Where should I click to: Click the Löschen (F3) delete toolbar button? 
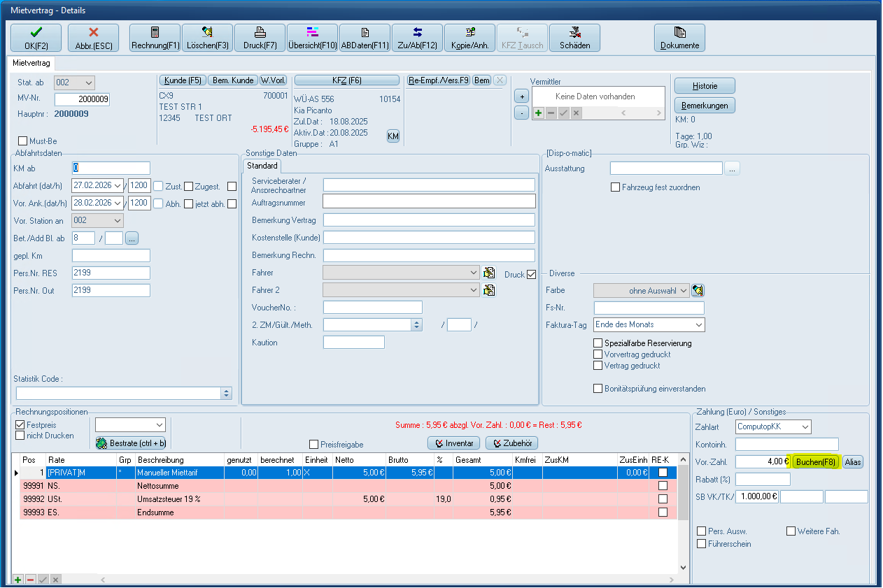(207, 38)
